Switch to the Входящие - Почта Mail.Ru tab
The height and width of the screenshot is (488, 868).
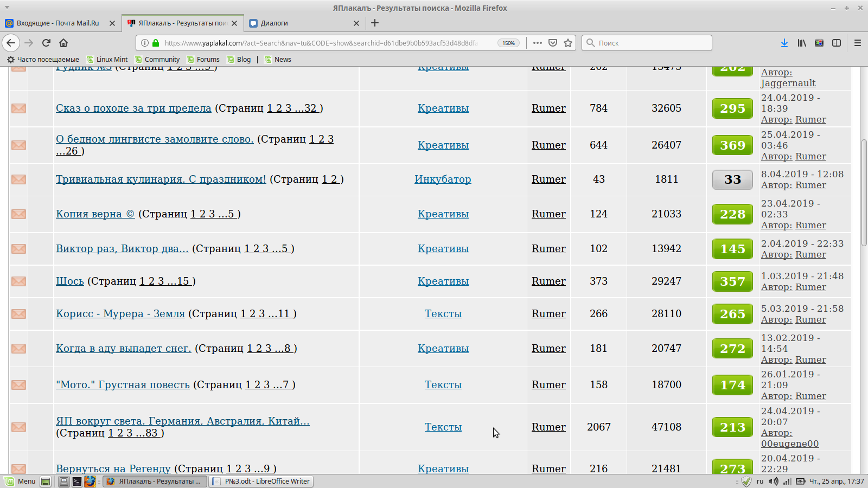pyautogui.click(x=58, y=23)
